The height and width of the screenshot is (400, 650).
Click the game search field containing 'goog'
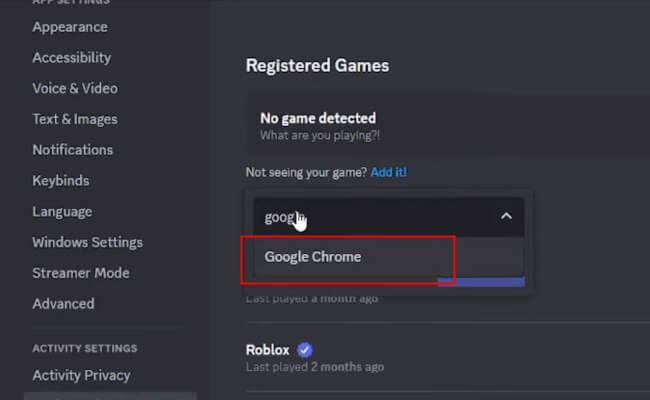point(389,217)
